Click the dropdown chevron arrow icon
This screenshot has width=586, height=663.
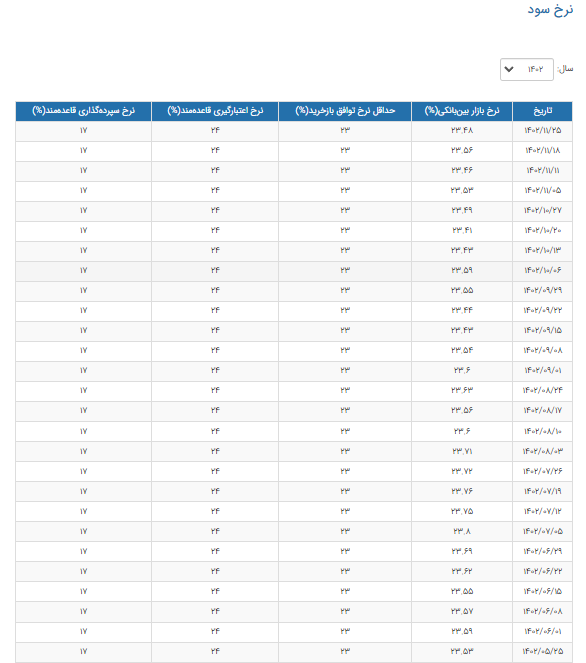pos(509,69)
